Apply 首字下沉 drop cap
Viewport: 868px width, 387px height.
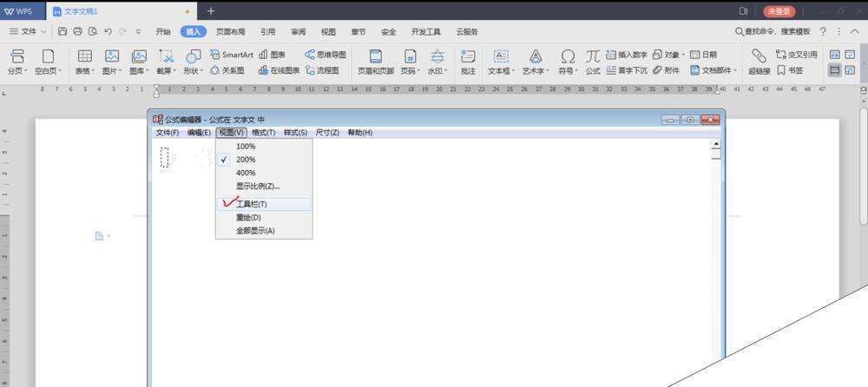pos(627,70)
